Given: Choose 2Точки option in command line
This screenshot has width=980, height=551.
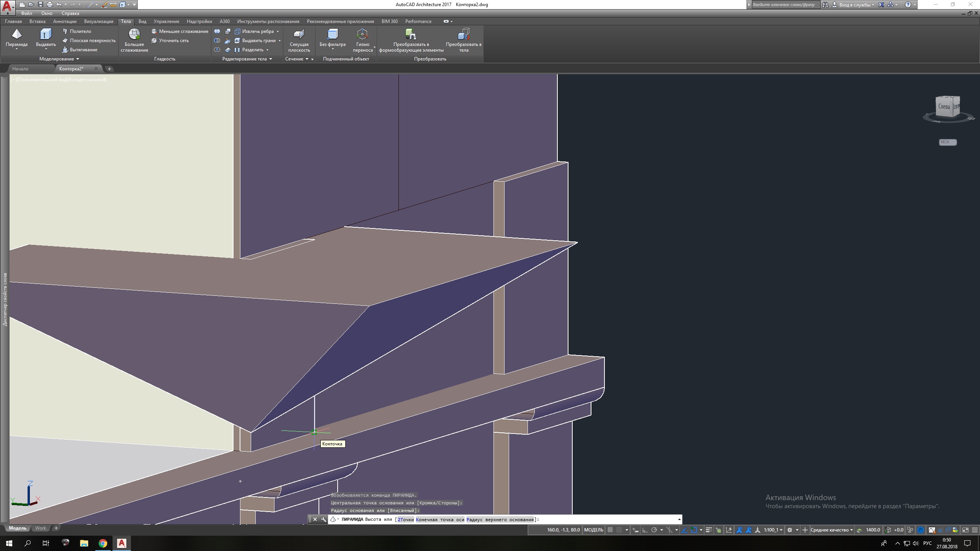Looking at the screenshot, I should [405, 519].
